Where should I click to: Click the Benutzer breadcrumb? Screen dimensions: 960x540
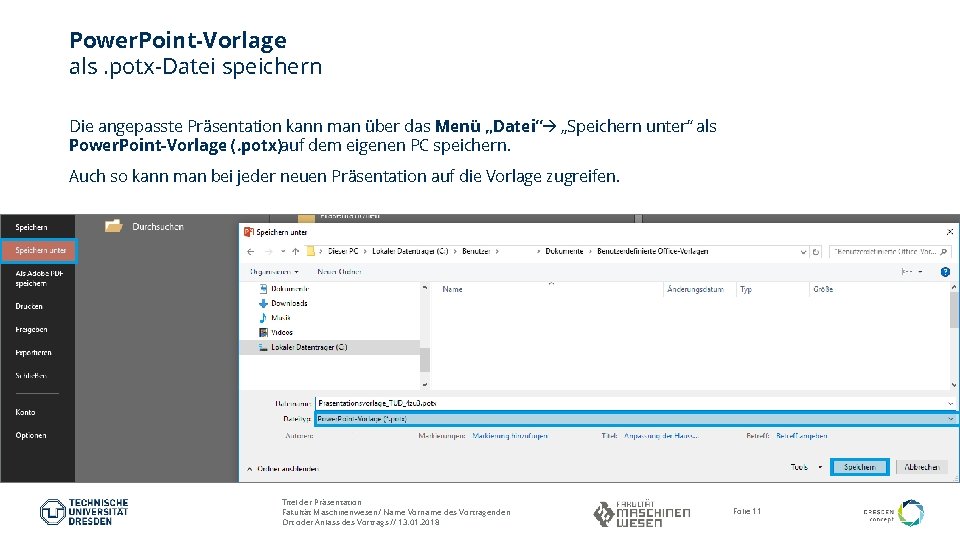coord(476,251)
